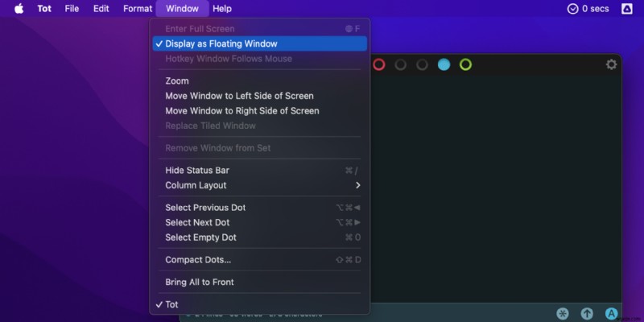Viewport: 644px width, 322px height.
Task: Close the open Window menu
Action: (183, 9)
